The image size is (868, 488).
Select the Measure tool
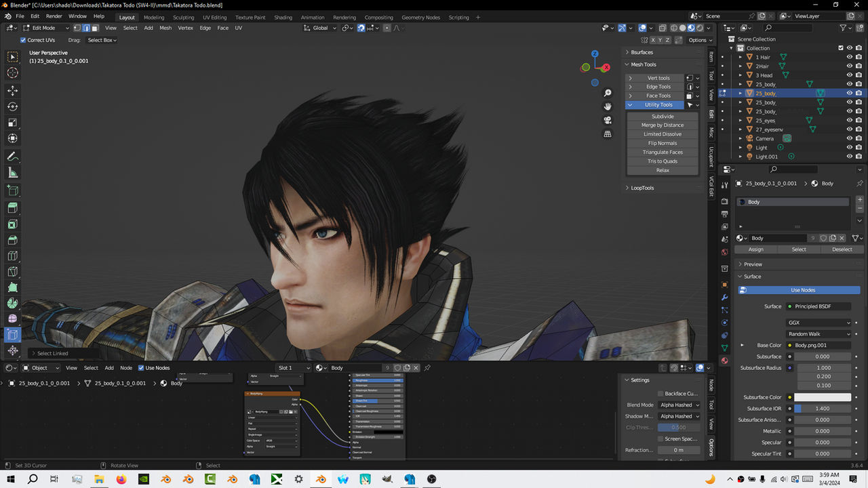[12, 173]
